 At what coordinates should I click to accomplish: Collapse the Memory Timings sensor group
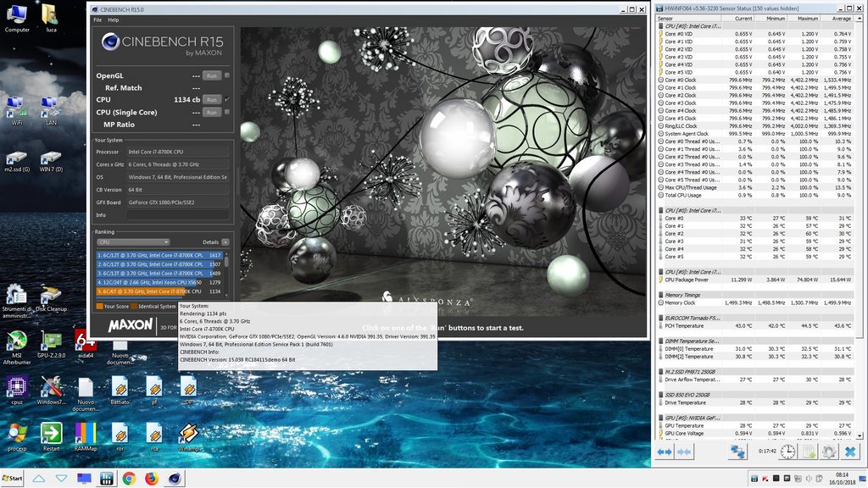coord(660,295)
